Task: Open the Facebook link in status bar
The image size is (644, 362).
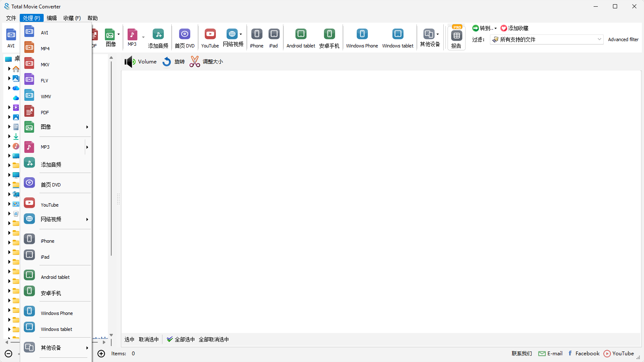Action: coord(584,354)
